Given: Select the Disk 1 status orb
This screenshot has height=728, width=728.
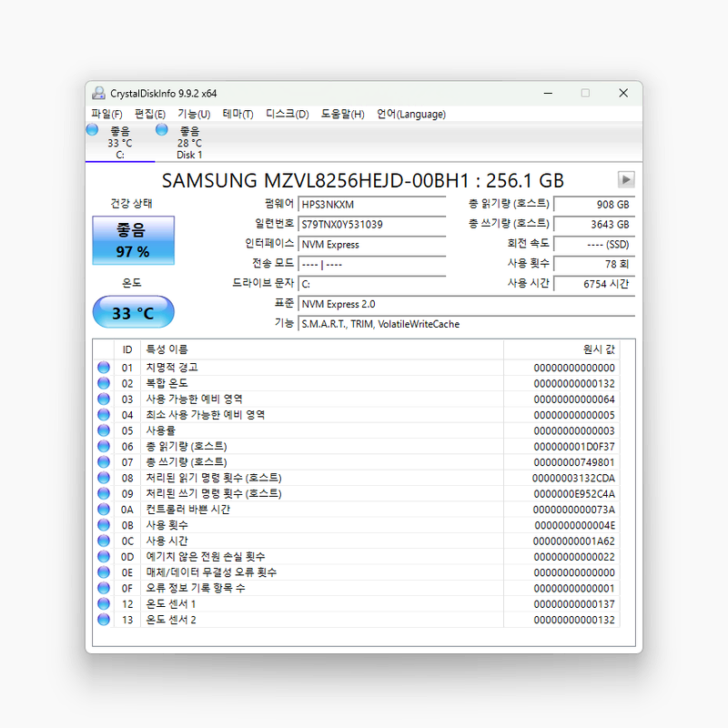Looking at the screenshot, I should tap(162, 129).
